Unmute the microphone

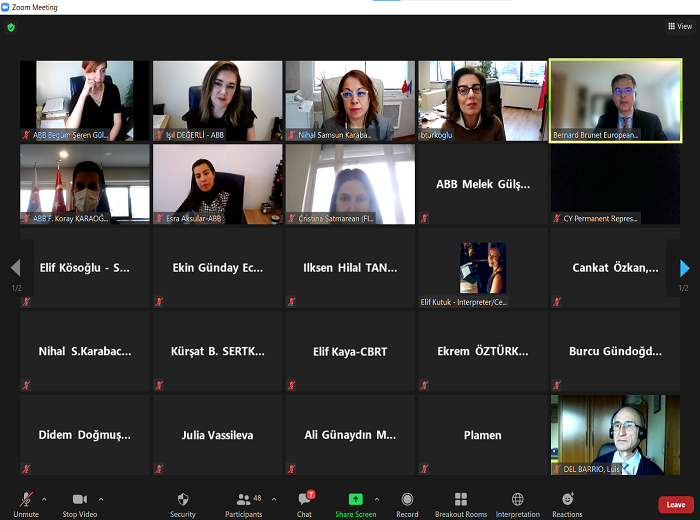coord(26,500)
